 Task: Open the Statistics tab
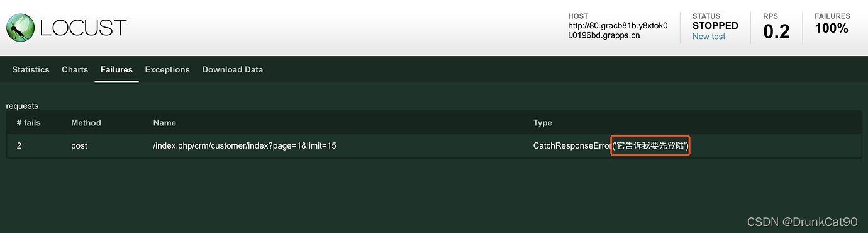pyautogui.click(x=31, y=69)
